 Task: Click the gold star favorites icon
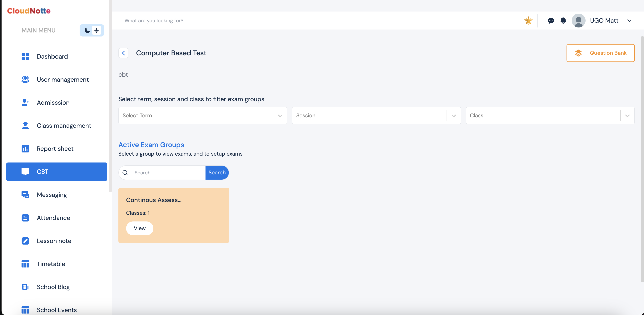[528, 21]
